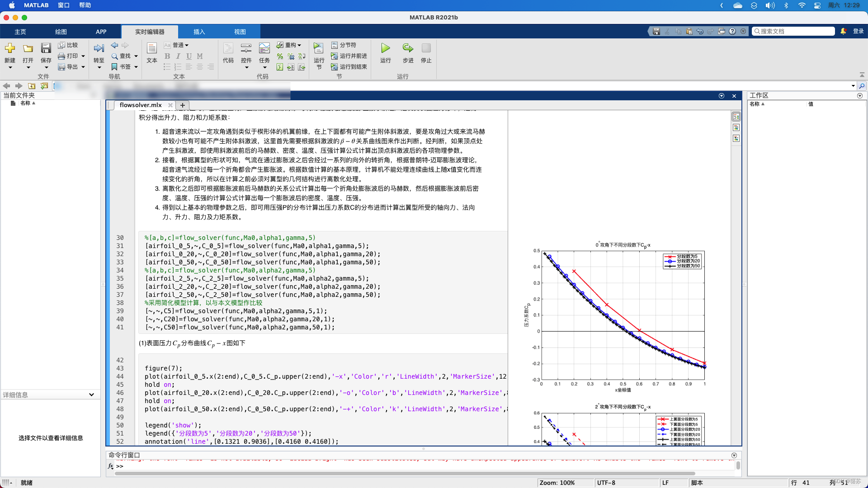The height and width of the screenshot is (488, 868).
Task: Insert a Control (控件) element
Action: tap(246, 48)
